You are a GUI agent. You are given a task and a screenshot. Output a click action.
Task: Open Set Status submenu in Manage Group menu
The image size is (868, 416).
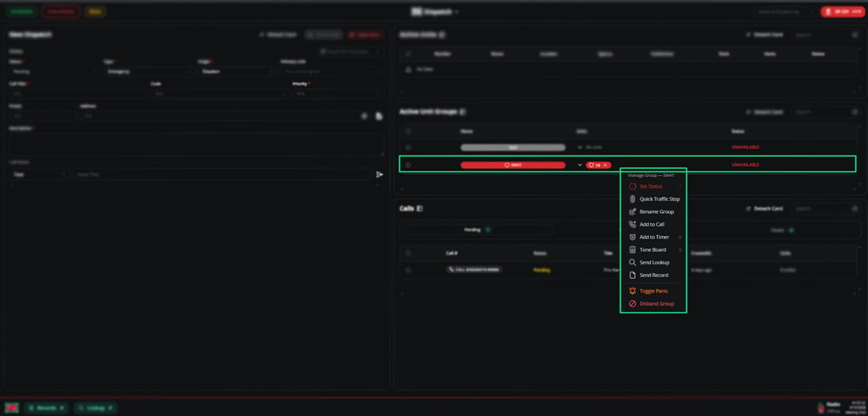tap(653, 186)
